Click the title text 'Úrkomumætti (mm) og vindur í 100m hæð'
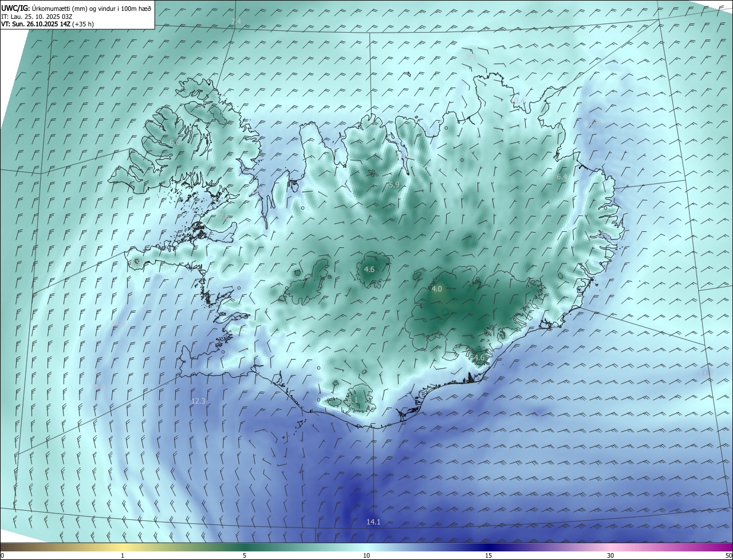 coord(92,9)
